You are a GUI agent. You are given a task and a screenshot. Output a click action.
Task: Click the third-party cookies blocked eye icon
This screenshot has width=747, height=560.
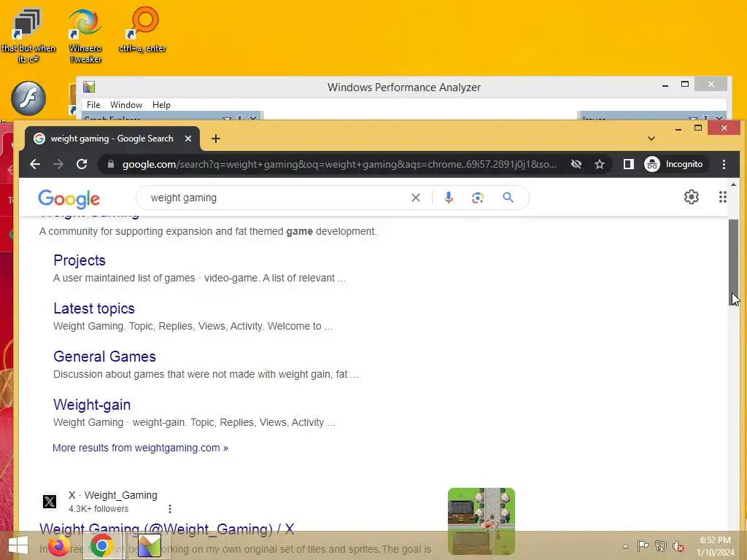click(x=576, y=164)
